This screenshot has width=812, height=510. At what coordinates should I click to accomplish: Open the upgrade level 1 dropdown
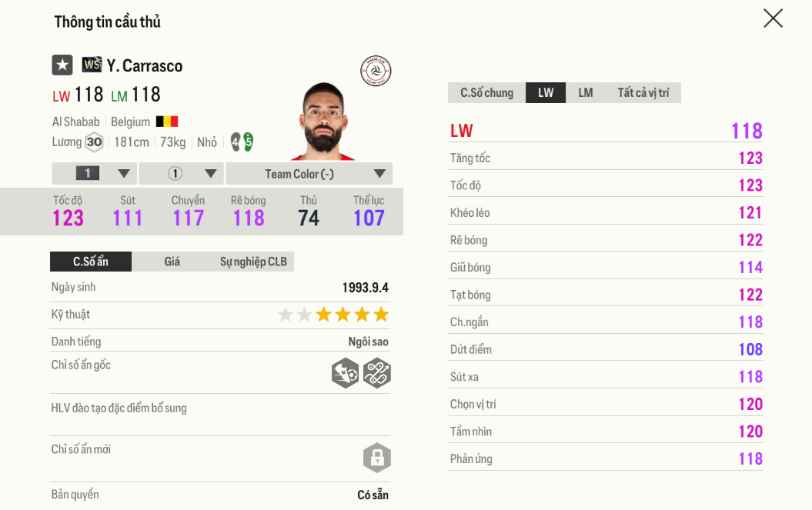(95, 173)
